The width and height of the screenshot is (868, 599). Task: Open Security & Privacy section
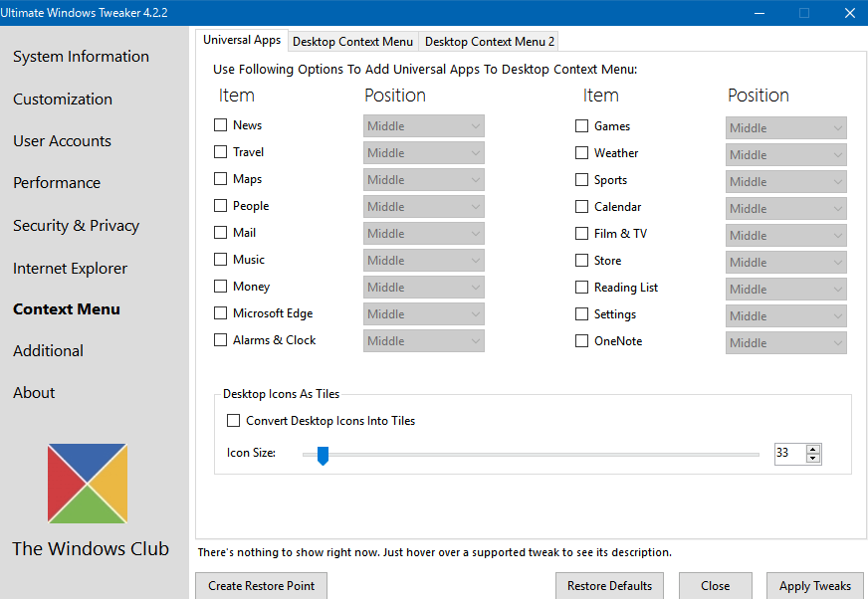tap(76, 225)
